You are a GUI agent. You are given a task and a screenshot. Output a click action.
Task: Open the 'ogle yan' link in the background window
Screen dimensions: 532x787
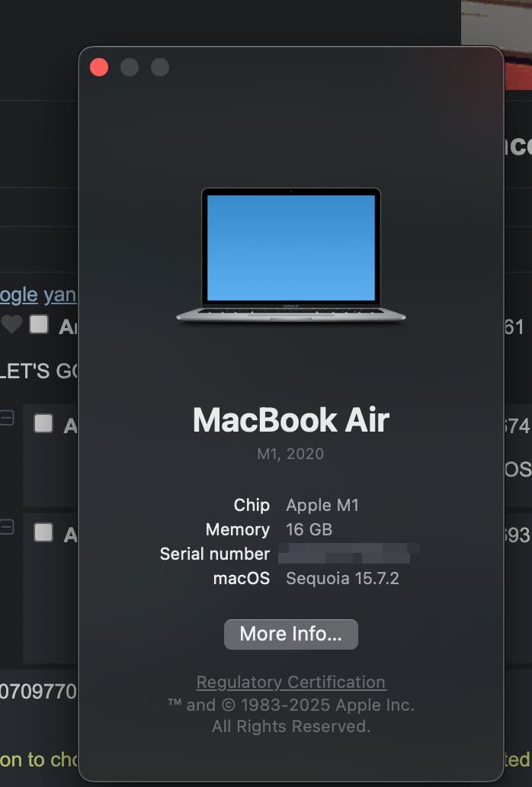click(38, 295)
